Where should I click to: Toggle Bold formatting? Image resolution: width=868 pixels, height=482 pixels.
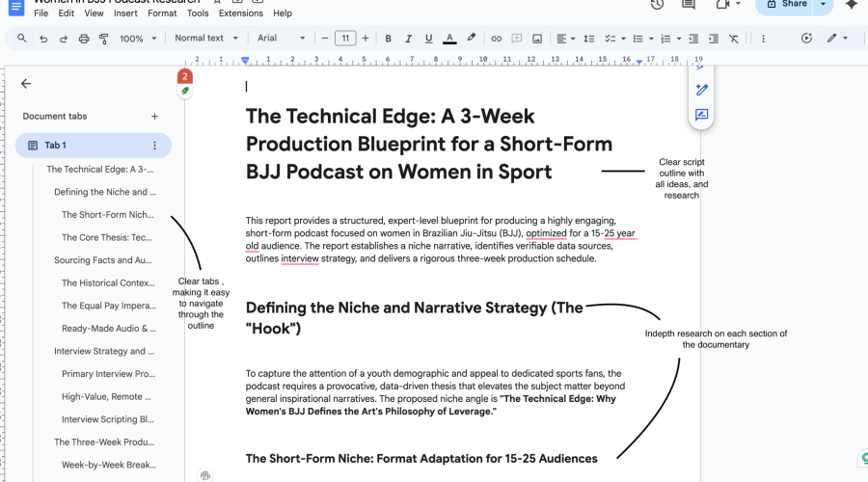tap(388, 39)
